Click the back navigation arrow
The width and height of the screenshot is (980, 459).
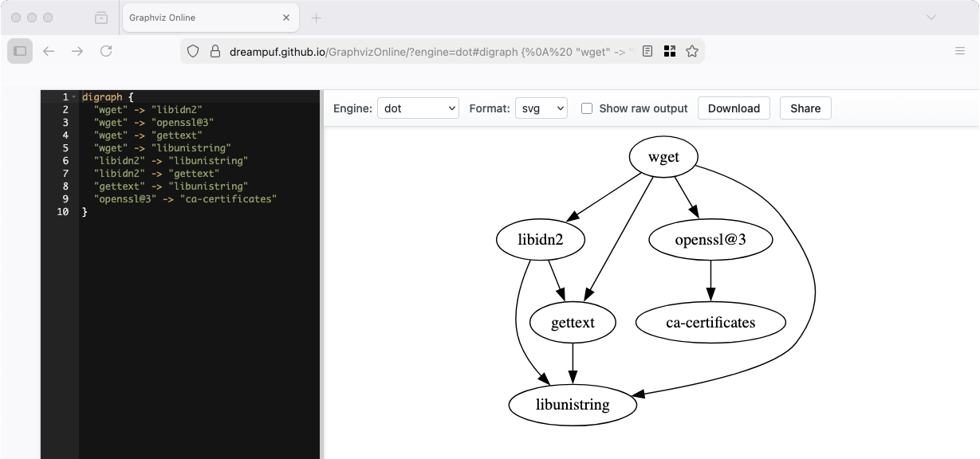49,50
